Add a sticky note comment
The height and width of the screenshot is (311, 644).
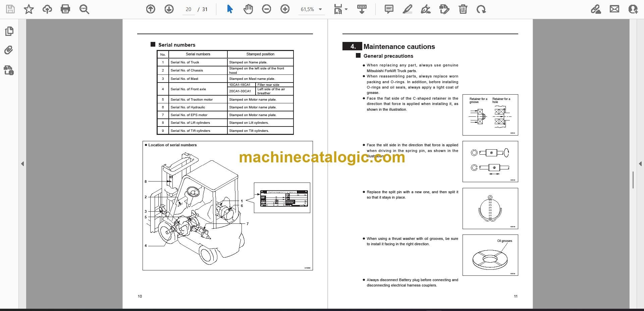(x=389, y=9)
